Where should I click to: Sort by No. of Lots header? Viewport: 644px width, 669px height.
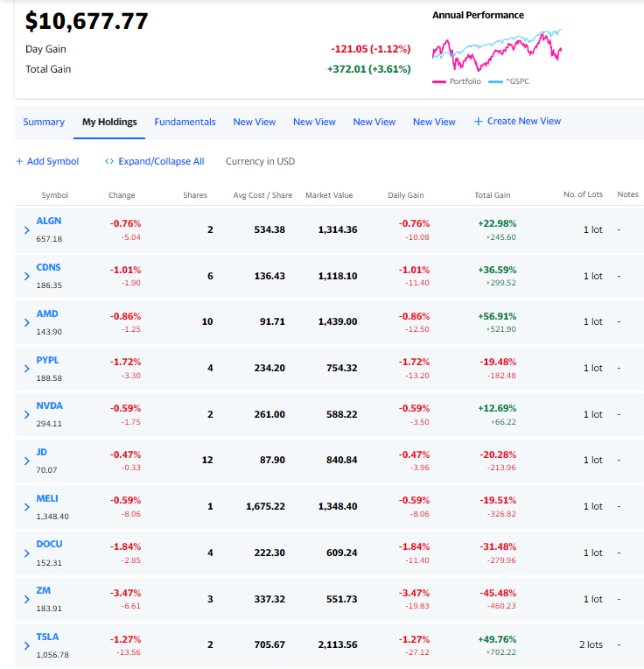point(583,194)
